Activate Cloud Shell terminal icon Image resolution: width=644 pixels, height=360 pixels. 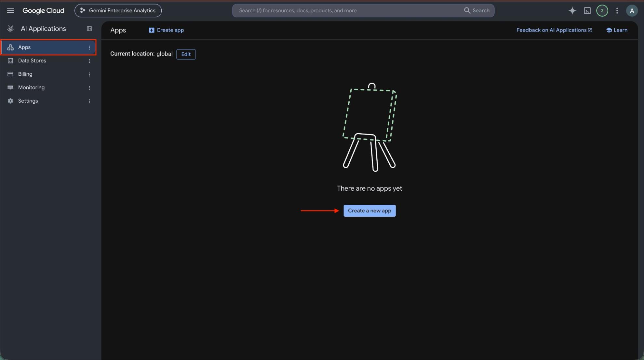[x=587, y=11]
